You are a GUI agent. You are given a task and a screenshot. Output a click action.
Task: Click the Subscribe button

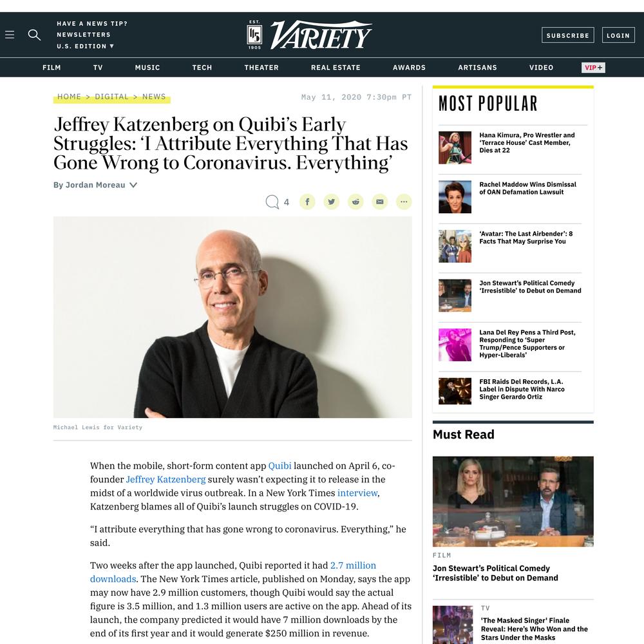tap(567, 35)
